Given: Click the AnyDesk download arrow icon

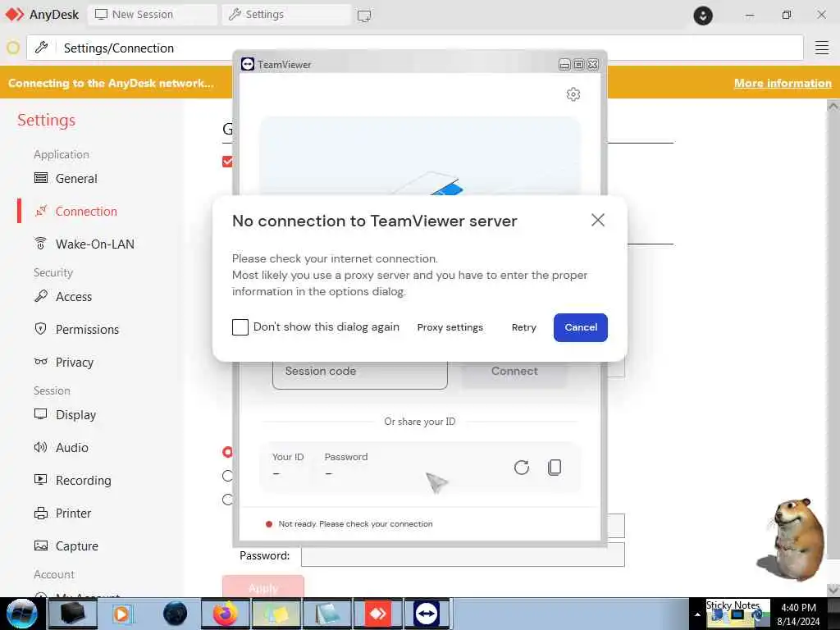Looking at the screenshot, I should pyautogui.click(x=703, y=16).
